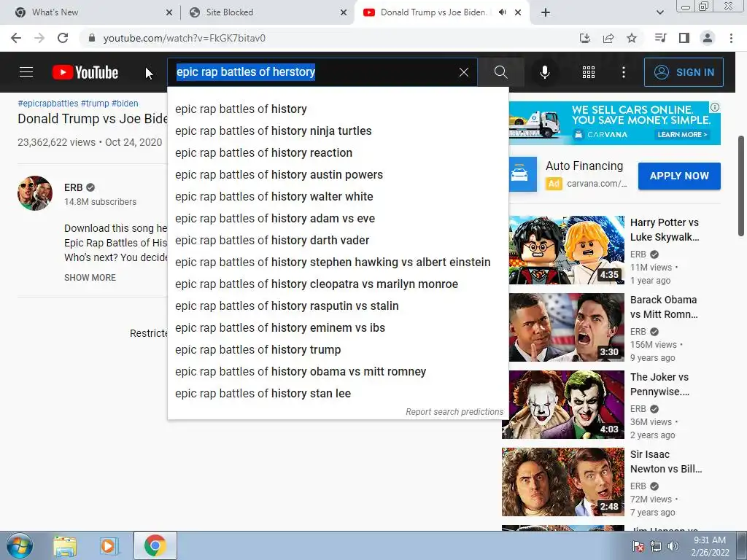The height and width of the screenshot is (560, 747).
Task: Open Chrome three-dot menu
Action: 731,38
